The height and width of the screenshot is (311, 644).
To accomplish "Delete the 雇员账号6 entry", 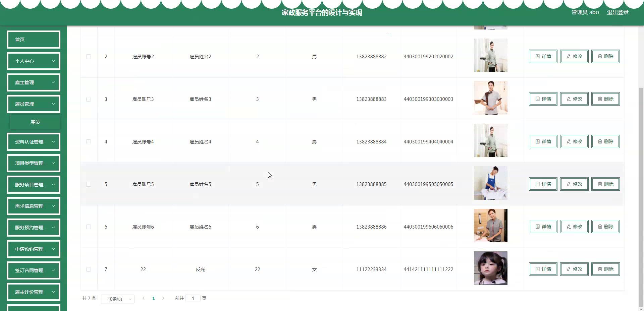I will tap(605, 227).
